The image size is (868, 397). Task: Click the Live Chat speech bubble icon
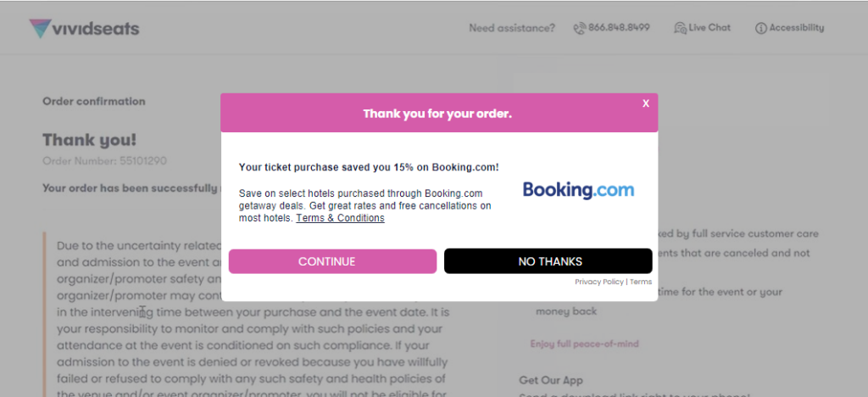point(680,28)
